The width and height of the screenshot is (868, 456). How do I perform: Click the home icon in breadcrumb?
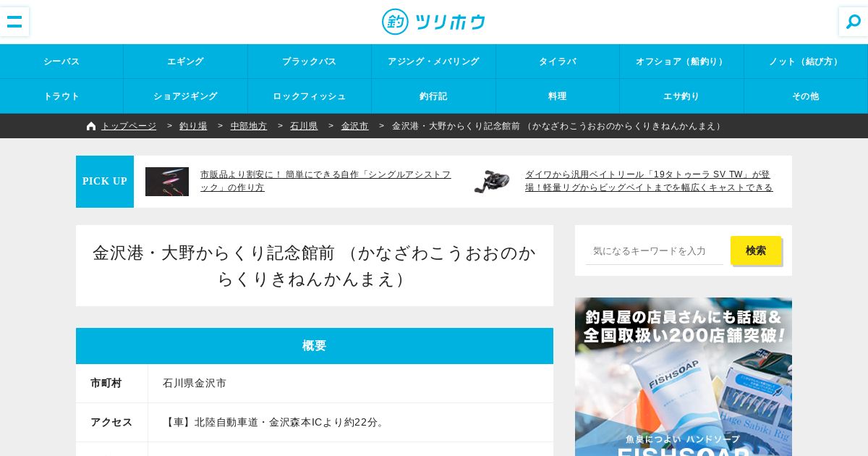[91, 126]
